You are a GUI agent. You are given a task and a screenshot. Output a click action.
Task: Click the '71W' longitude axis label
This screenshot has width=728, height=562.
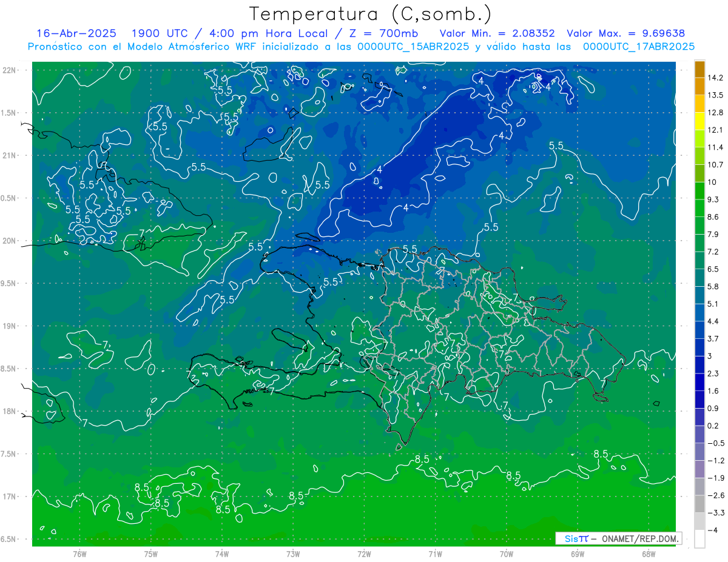tap(435, 554)
